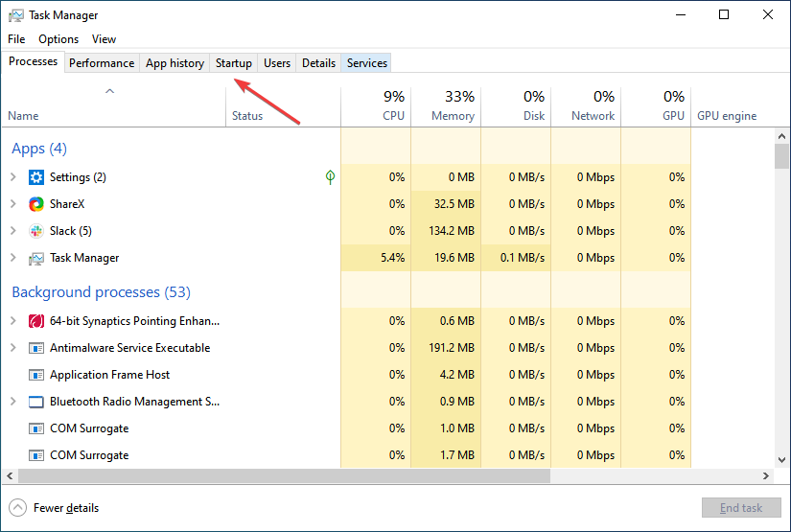The image size is (791, 532).
Task: Click the Fewer details circular arrow icon
Action: (17, 508)
